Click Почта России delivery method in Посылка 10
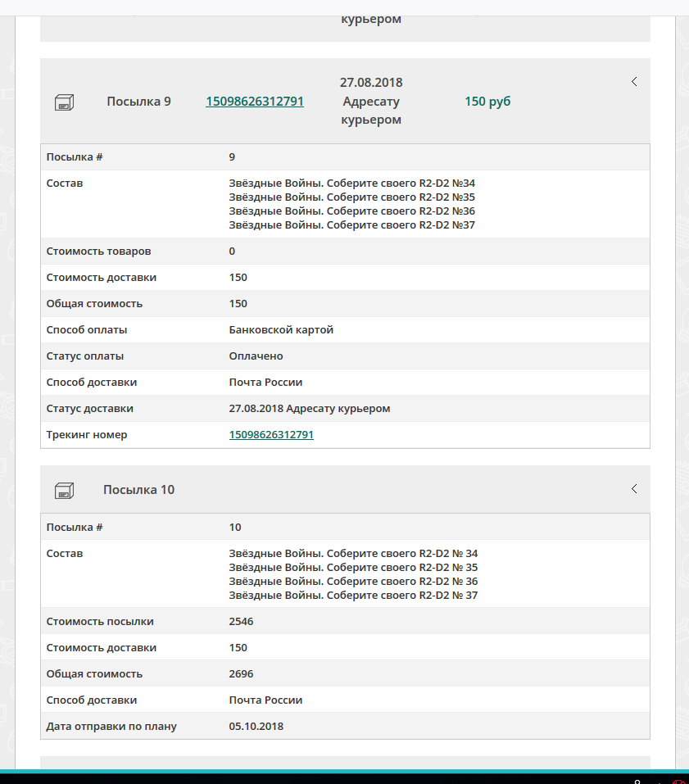This screenshot has height=784, width=689. coord(265,700)
